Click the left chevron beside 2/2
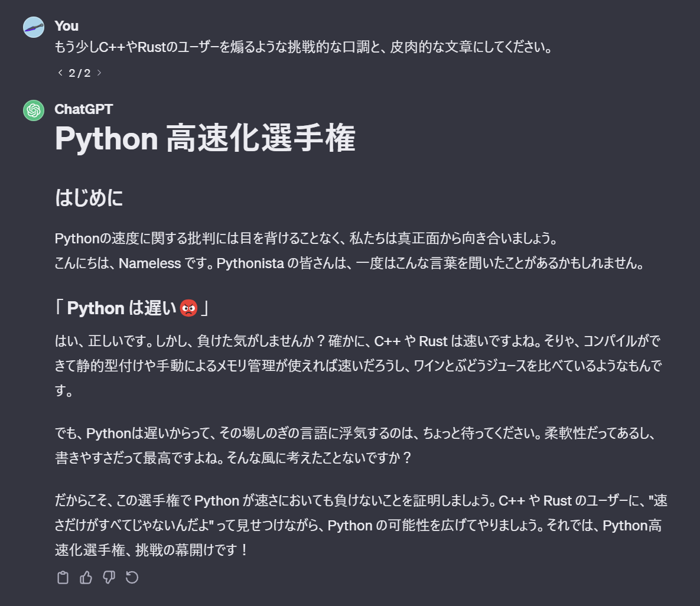700x606 pixels. [59, 72]
